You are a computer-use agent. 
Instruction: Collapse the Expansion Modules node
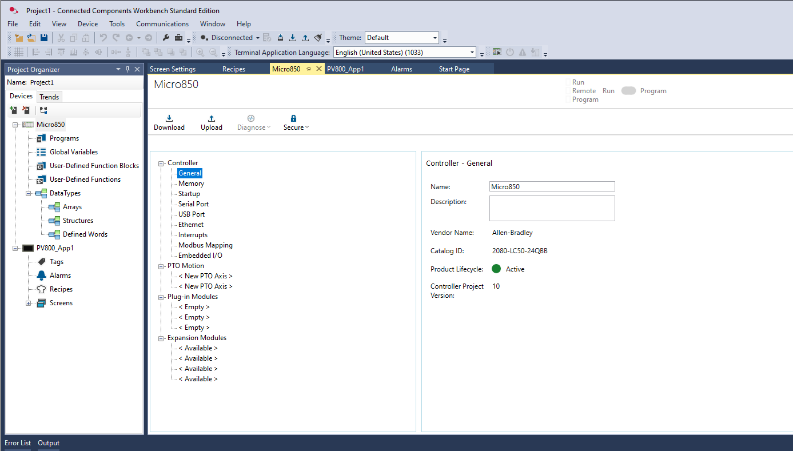[x=161, y=338]
